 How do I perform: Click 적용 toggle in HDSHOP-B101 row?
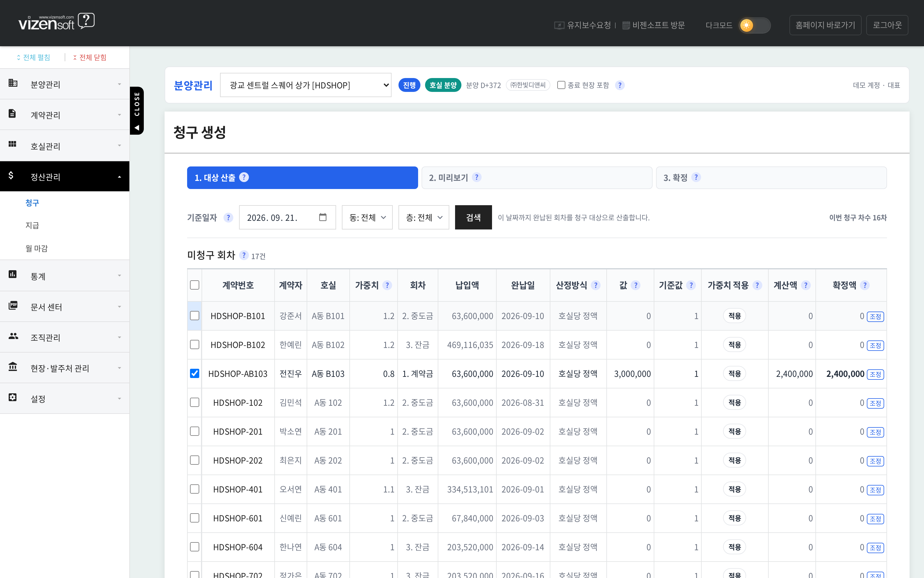pos(734,316)
